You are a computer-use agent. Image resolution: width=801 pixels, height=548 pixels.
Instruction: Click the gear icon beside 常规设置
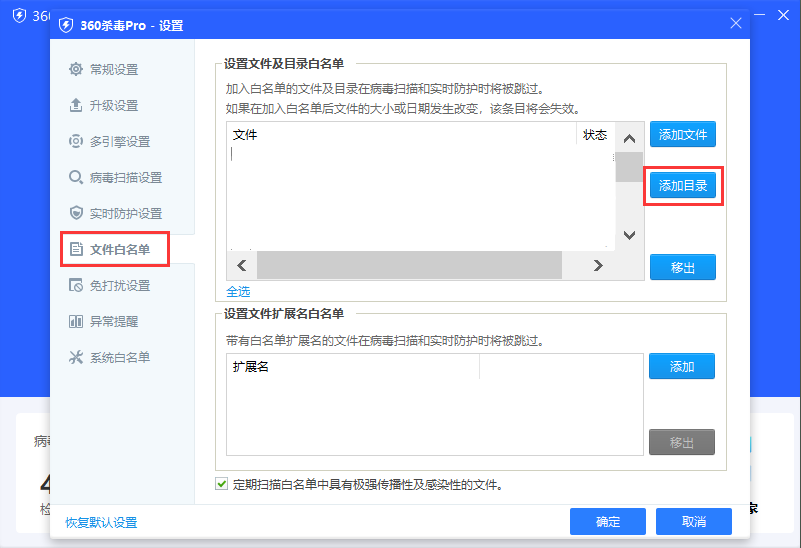(76, 69)
